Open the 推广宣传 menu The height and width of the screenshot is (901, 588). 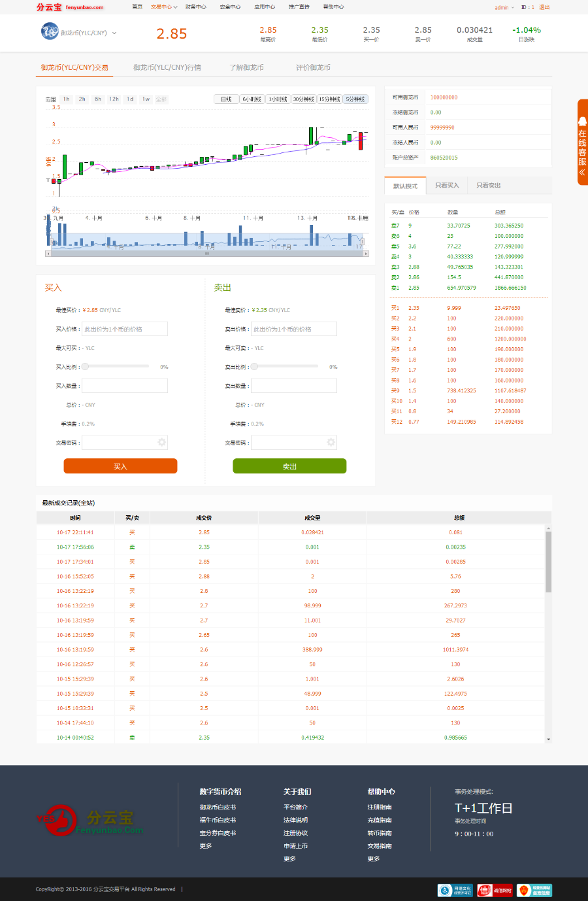point(299,7)
